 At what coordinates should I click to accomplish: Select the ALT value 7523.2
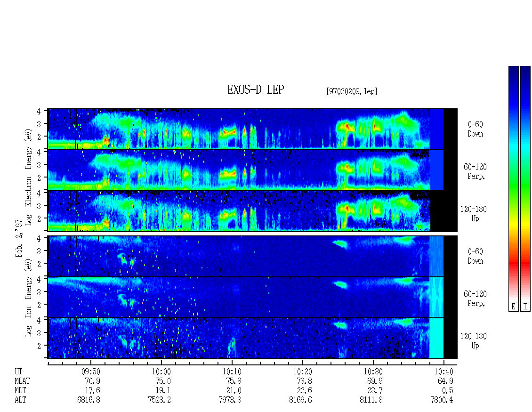coord(159,400)
